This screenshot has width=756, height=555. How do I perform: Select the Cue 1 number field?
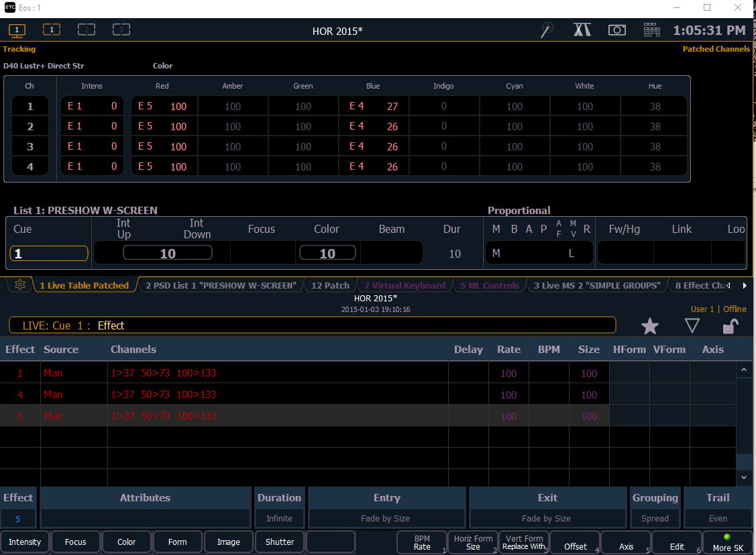tap(49, 253)
